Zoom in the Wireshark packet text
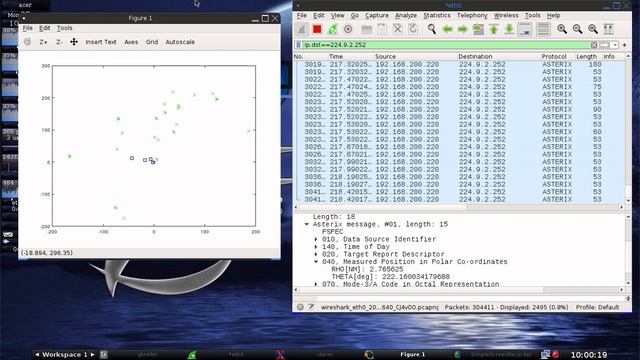The width and height of the screenshot is (640, 360). pyautogui.click(x=562, y=29)
